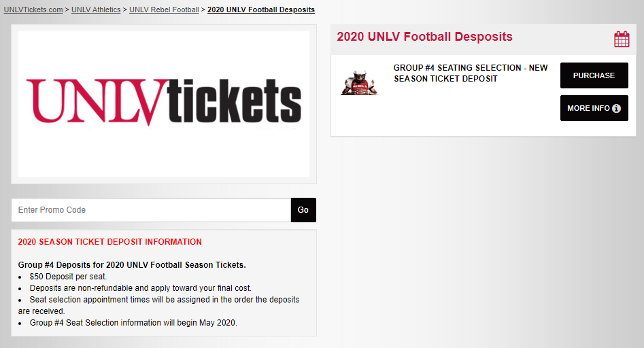Click the seat selection appointment times bullet
The height and width of the screenshot is (348, 644).
[x=158, y=305]
